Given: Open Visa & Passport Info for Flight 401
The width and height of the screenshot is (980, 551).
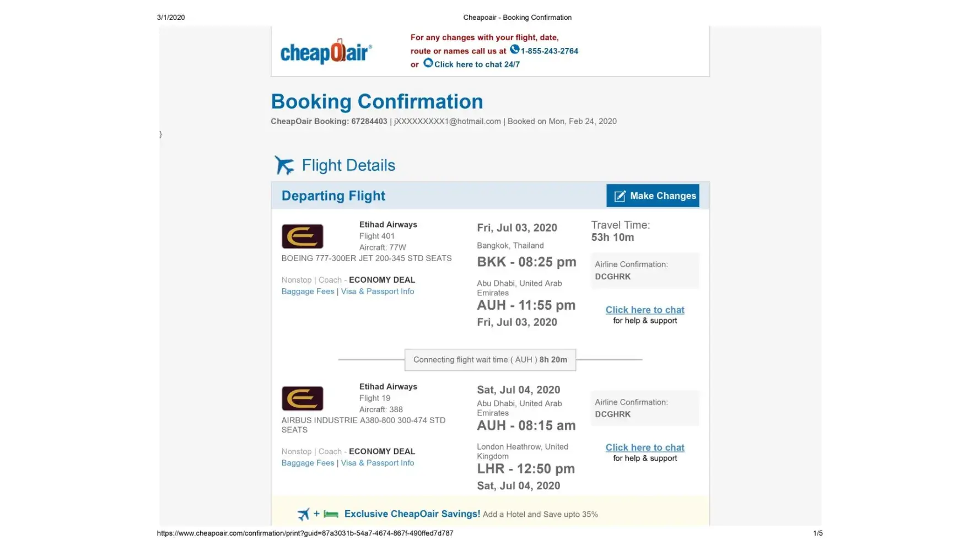Looking at the screenshot, I should 377,291.
